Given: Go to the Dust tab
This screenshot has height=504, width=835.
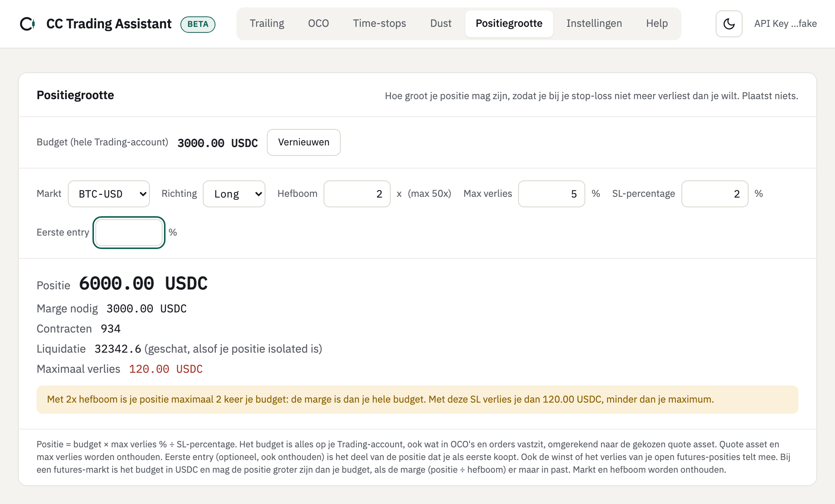Looking at the screenshot, I should tap(441, 23).
